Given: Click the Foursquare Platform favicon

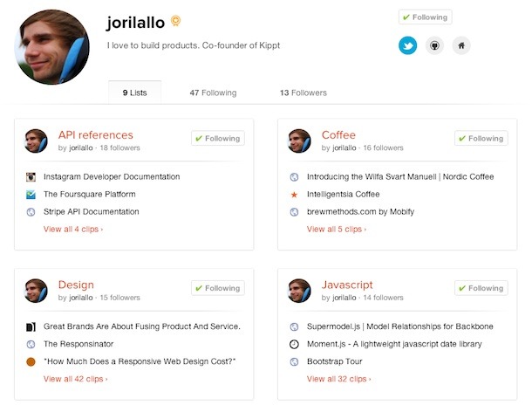Looking at the screenshot, I should coord(31,194).
